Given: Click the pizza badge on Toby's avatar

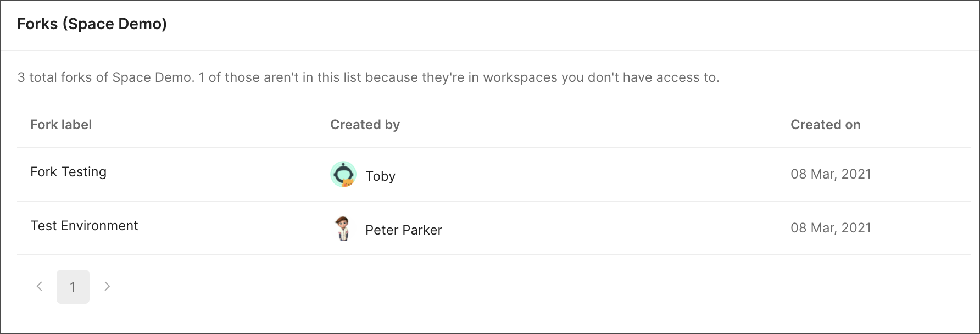Looking at the screenshot, I should tap(348, 182).
